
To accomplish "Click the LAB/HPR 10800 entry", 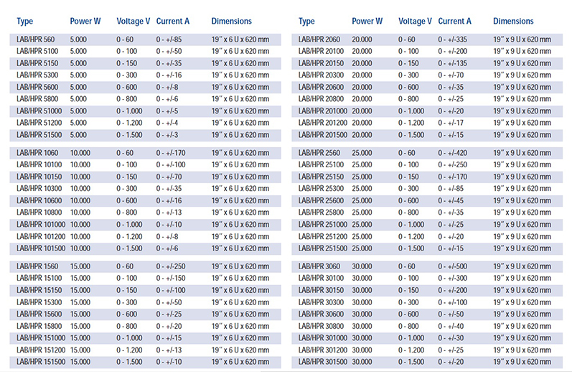I will click(x=39, y=213).
